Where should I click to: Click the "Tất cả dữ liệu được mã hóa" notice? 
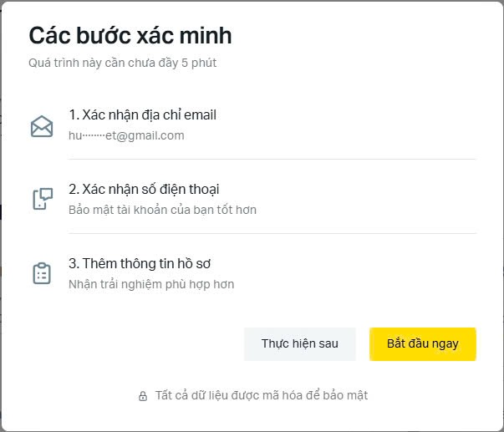coord(261,396)
